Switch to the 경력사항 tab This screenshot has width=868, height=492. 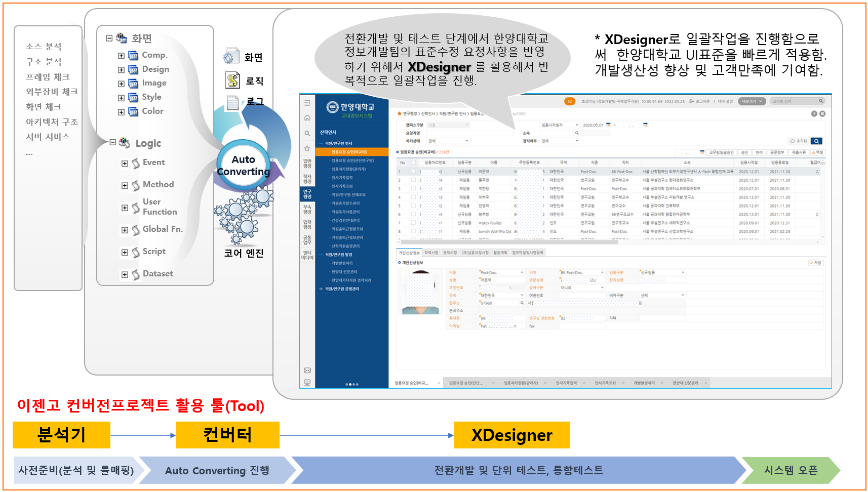tap(450, 253)
